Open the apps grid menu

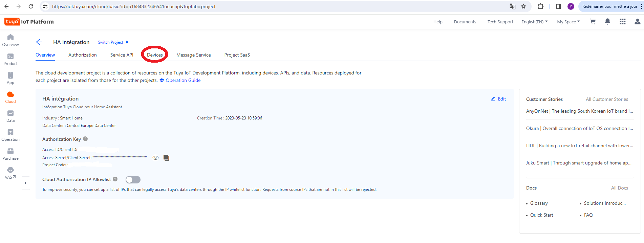coord(623,22)
